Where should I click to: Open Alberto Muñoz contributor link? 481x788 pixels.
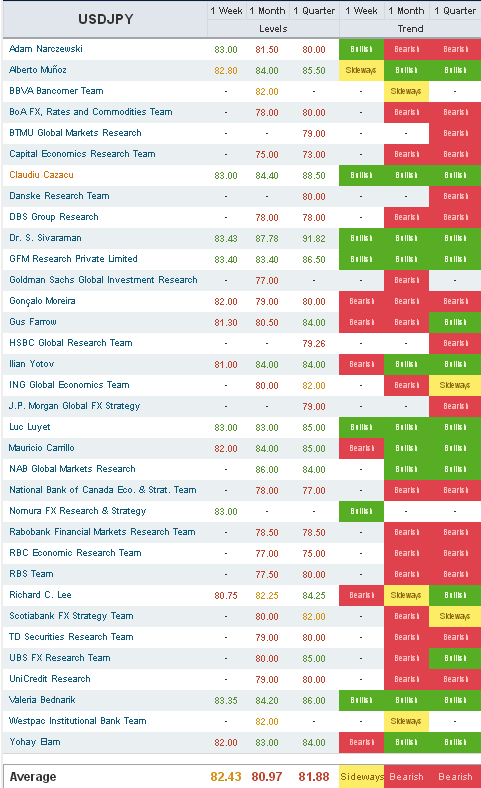[x=38, y=70]
